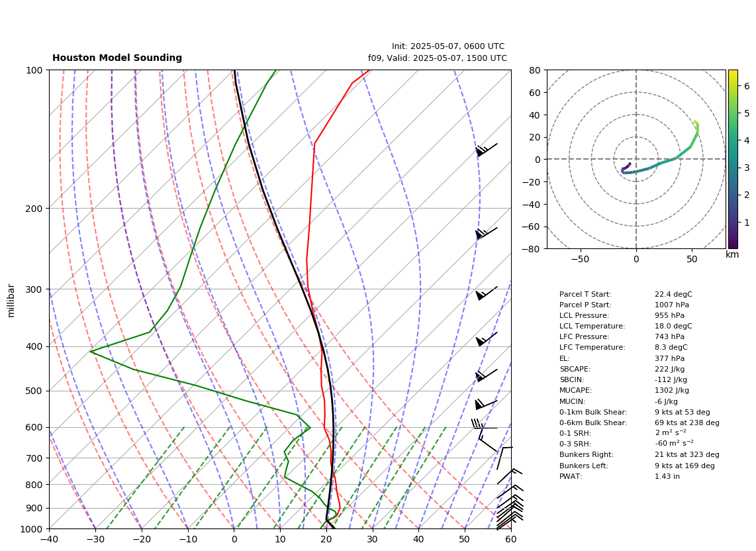Click the "0-6km Bulk Shear:" label
Image resolution: width=756 pixels, height=551 pixels.
[x=593, y=423]
